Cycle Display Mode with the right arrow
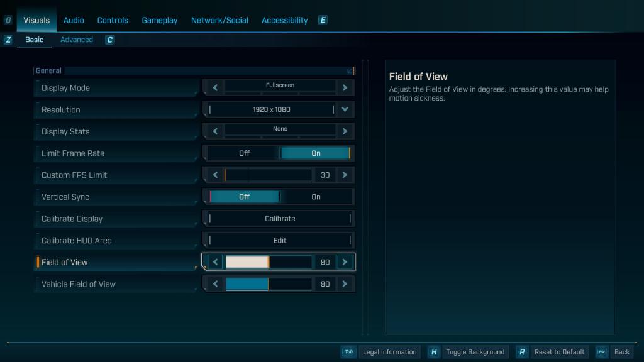This screenshot has width=644, height=362. 345,87
